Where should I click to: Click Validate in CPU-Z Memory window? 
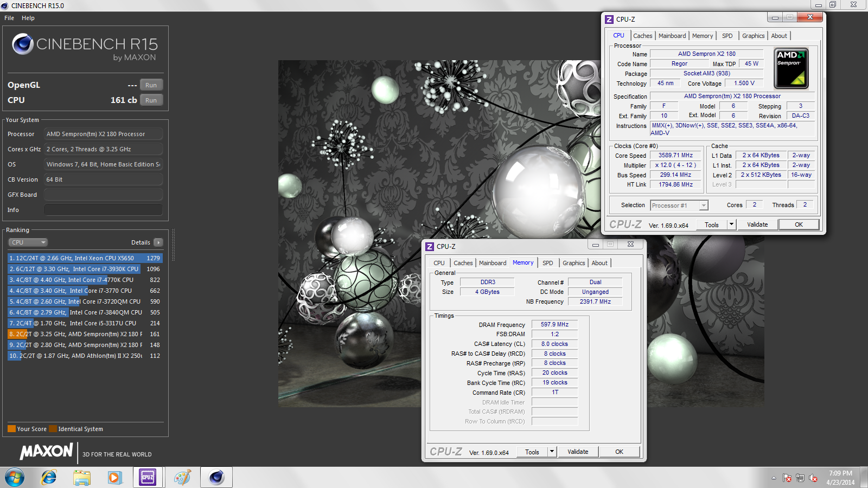click(x=578, y=452)
